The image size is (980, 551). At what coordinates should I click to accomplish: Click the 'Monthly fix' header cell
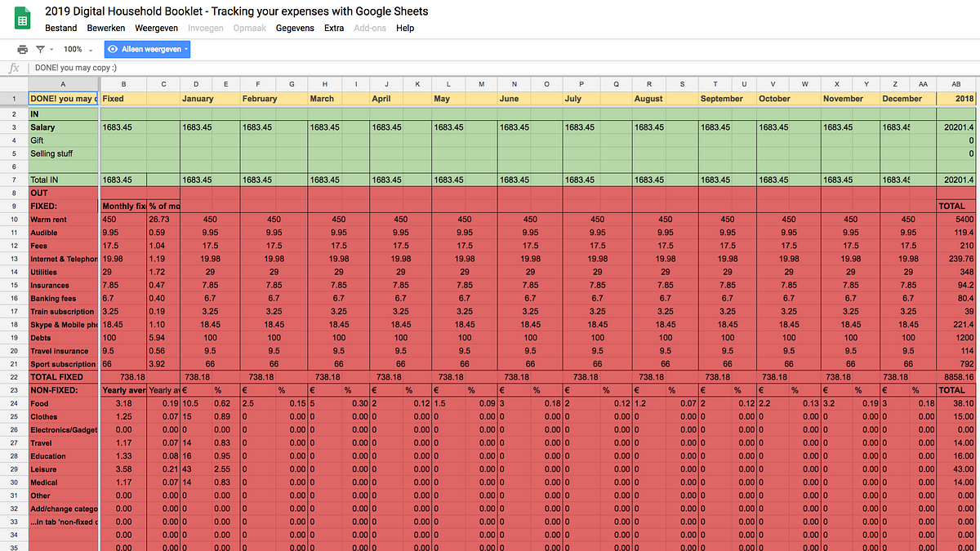(x=123, y=207)
